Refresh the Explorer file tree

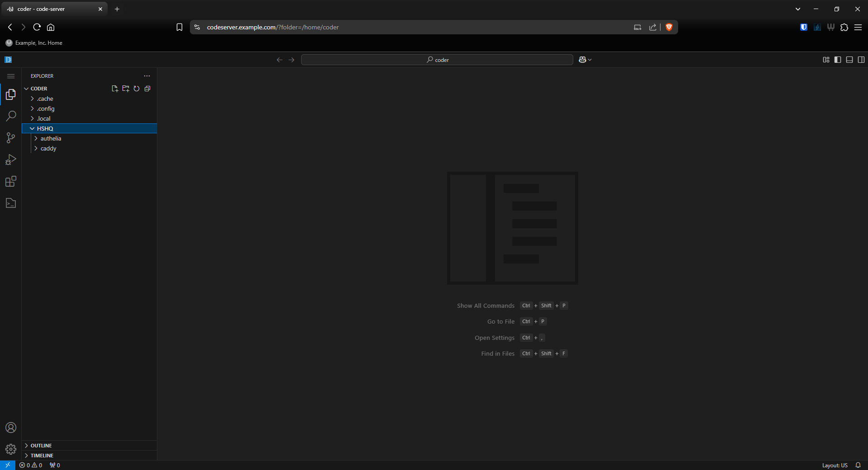coord(137,89)
